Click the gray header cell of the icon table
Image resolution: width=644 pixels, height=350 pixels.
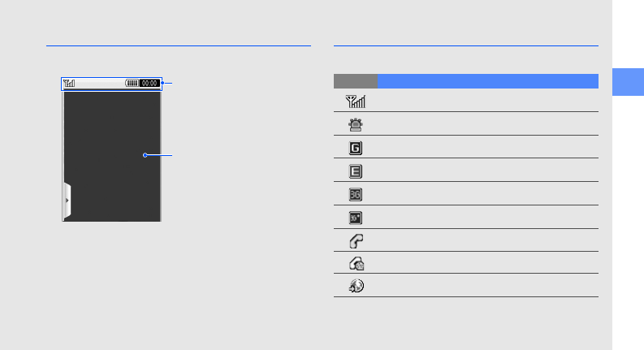click(x=356, y=80)
